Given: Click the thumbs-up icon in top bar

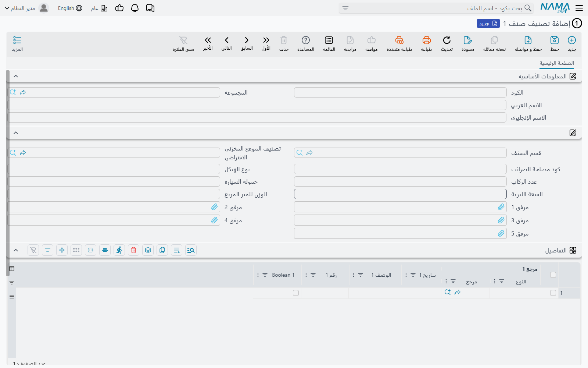Looking at the screenshot, I should (x=119, y=8).
